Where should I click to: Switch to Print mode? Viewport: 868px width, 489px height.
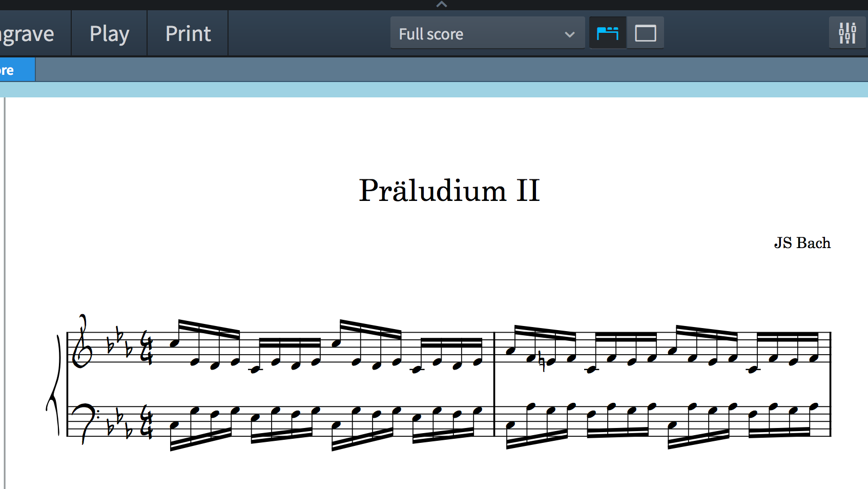coord(188,34)
